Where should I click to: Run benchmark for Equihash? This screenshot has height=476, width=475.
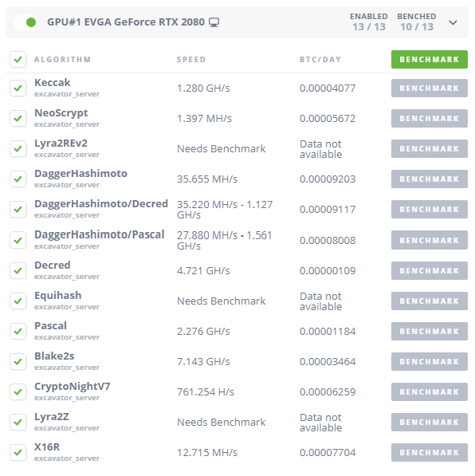click(x=429, y=301)
